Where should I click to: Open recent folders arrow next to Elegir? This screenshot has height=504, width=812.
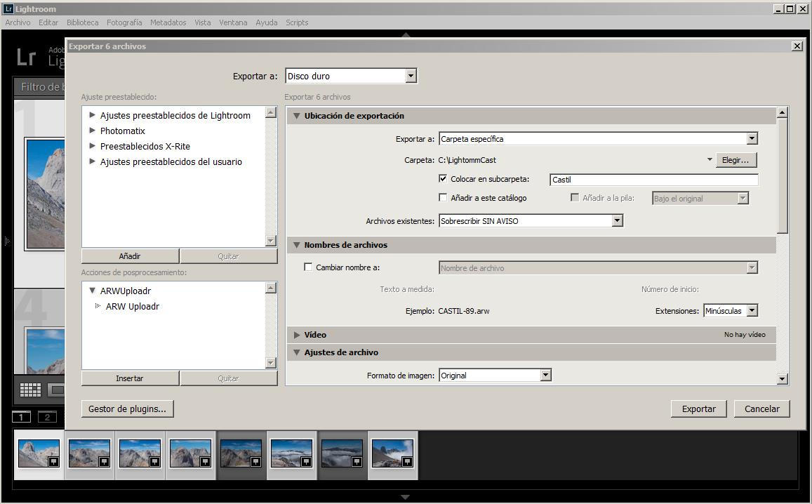pyautogui.click(x=710, y=160)
